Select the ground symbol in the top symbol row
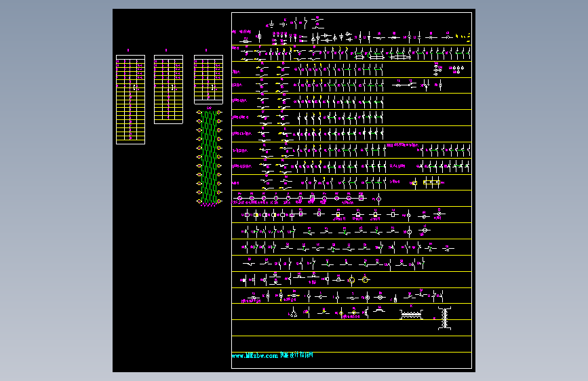 tap(271, 25)
